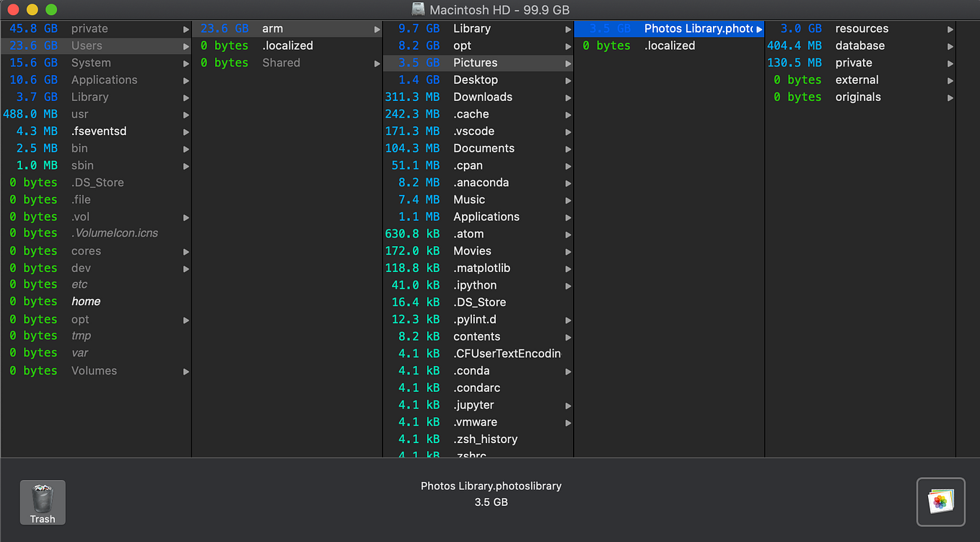Select .localized file in Pictures column
This screenshot has height=542, width=980.
(x=670, y=45)
